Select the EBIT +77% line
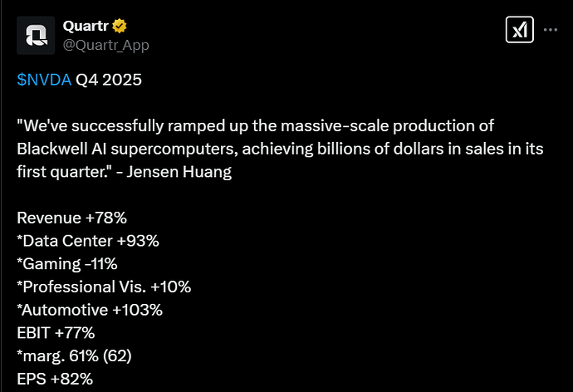Viewport: 573px width, 392px height. pyautogui.click(x=56, y=333)
